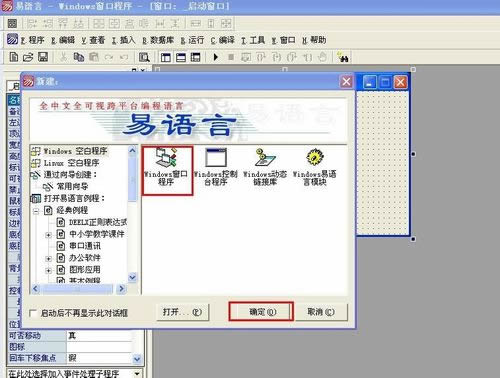
Task: Open the 编辑 menu
Action: 63,40
